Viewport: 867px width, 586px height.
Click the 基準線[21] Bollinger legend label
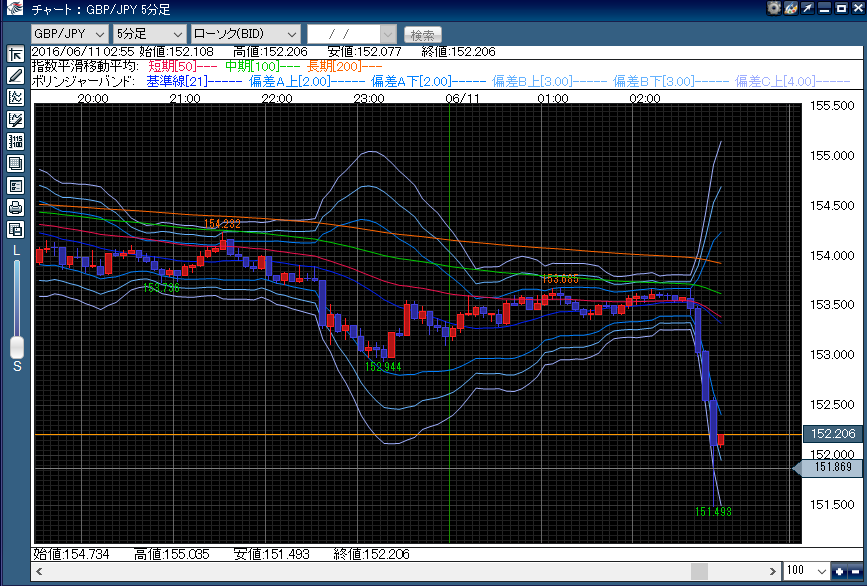[194, 82]
